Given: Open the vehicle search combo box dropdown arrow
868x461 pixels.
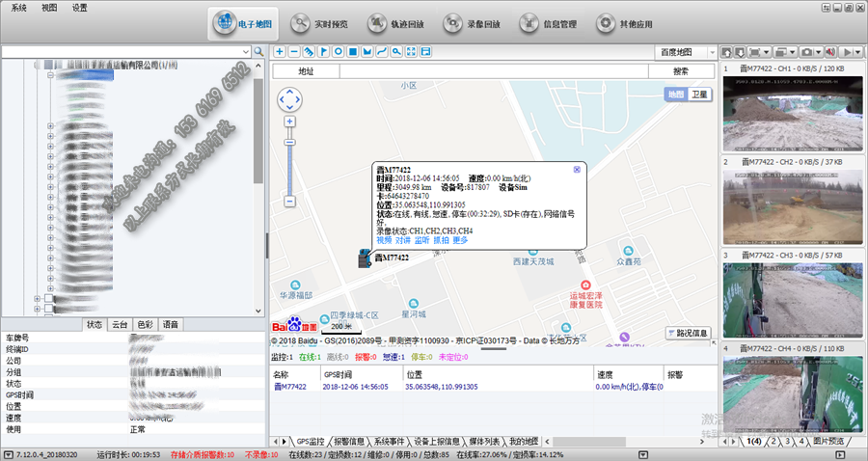Looking at the screenshot, I should click(x=245, y=51).
